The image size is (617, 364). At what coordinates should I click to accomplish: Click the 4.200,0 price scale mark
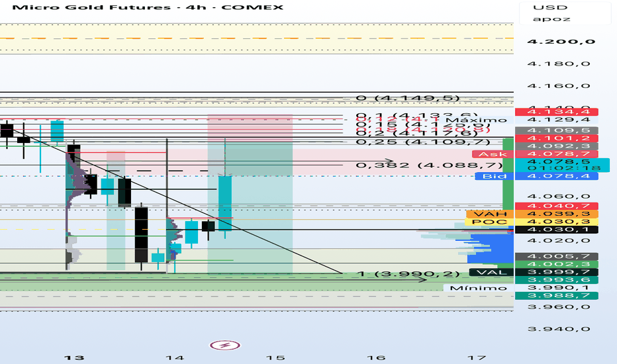(561, 41)
